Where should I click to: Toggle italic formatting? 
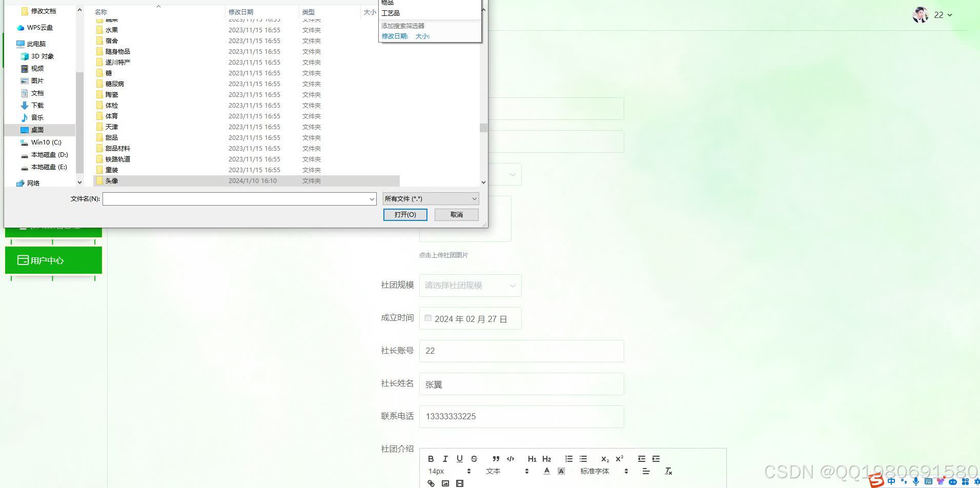tap(445, 459)
